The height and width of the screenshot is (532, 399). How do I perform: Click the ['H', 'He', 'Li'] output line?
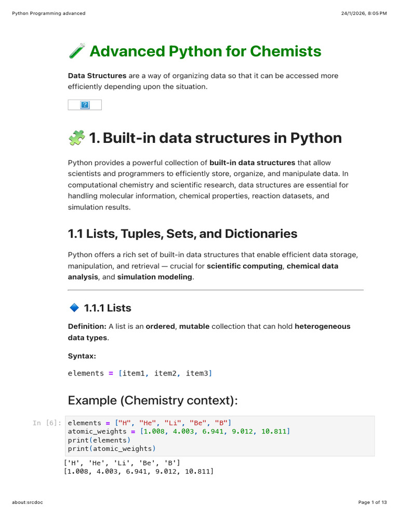(x=122, y=463)
